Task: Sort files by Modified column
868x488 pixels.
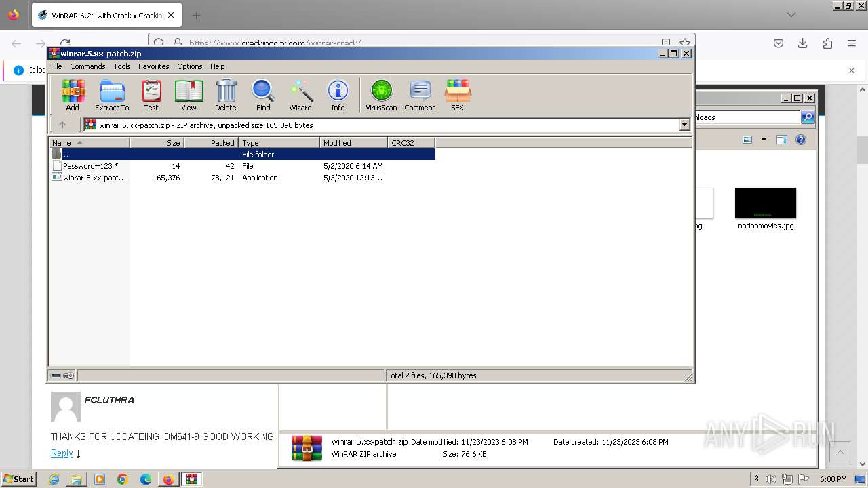Action: coord(353,142)
